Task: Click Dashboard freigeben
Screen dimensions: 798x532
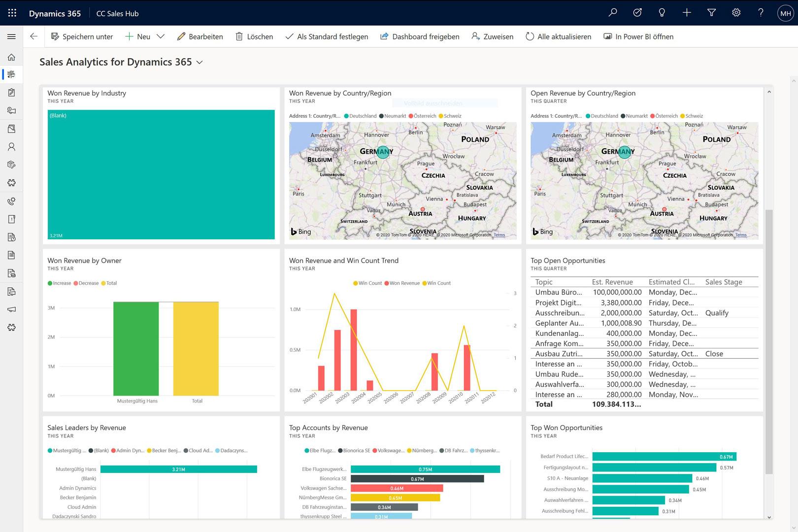Action: pos(420,36)
